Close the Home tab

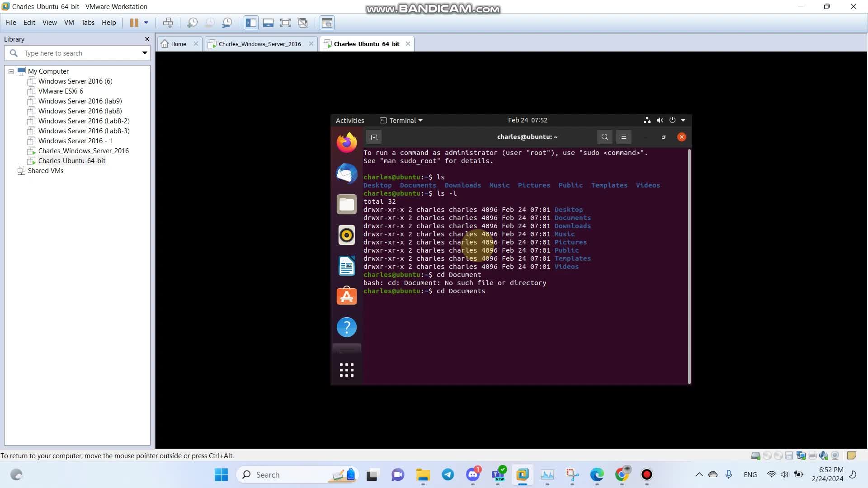coord(196,44)
